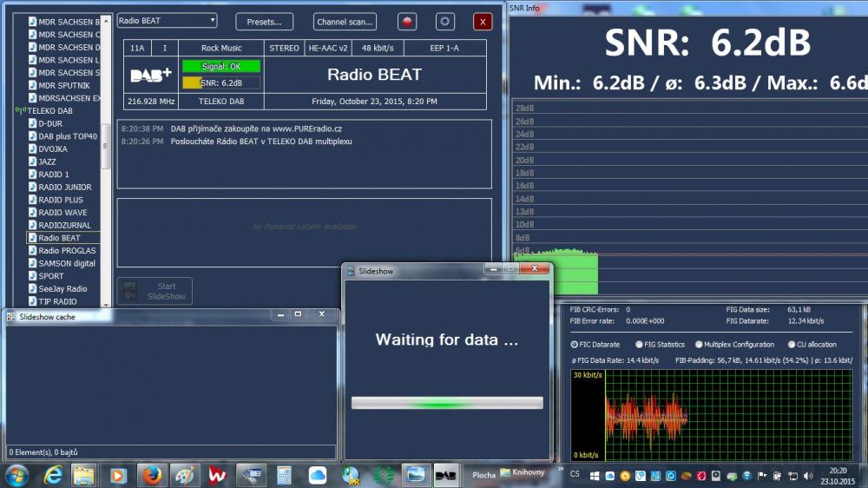The height and width of the screenshot is (488, 868).
Task: Open the red W taskbar icon
Action: (x=217, y=475)
